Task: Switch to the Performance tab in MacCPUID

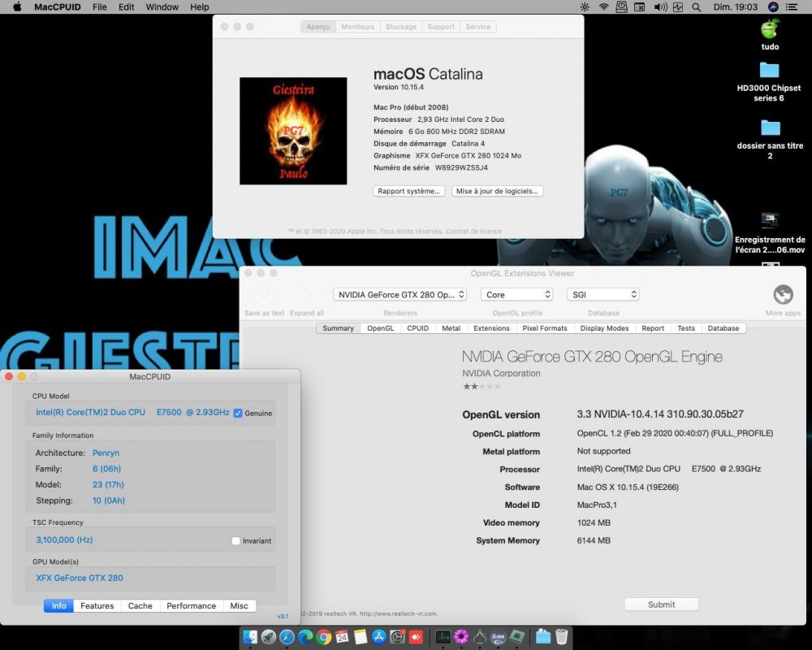Action: (191, 605)
